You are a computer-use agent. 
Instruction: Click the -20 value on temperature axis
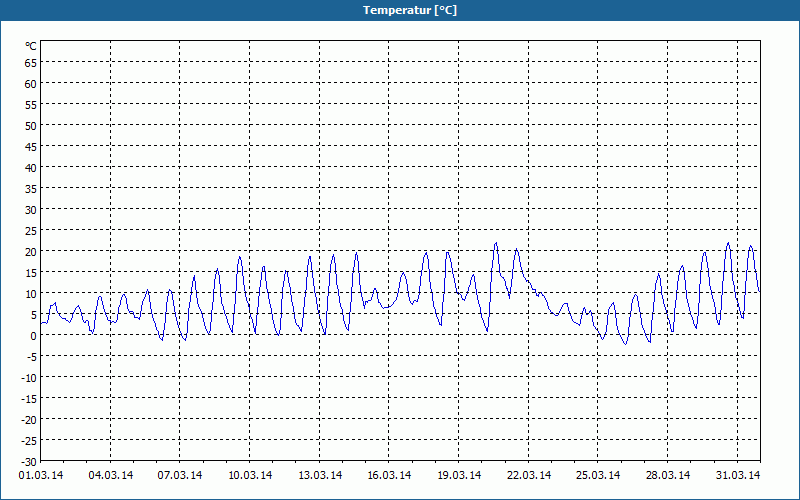tap(29, 419)
